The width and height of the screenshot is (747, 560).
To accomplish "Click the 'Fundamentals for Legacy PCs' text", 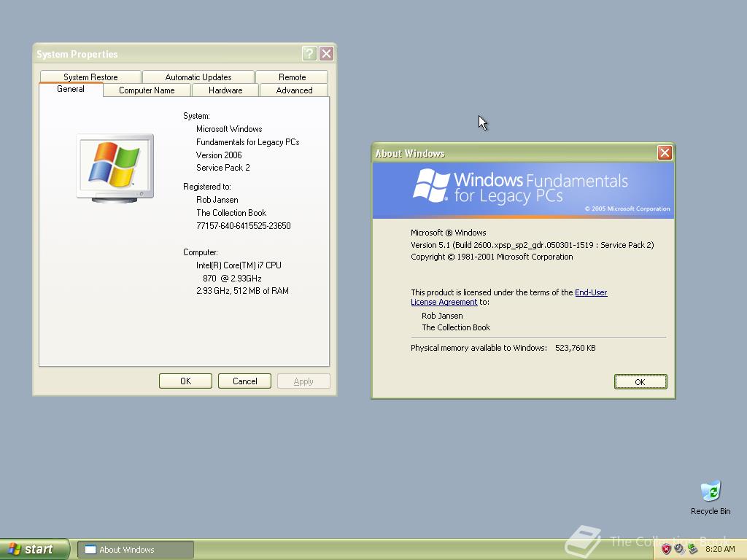I will (248, 142).
